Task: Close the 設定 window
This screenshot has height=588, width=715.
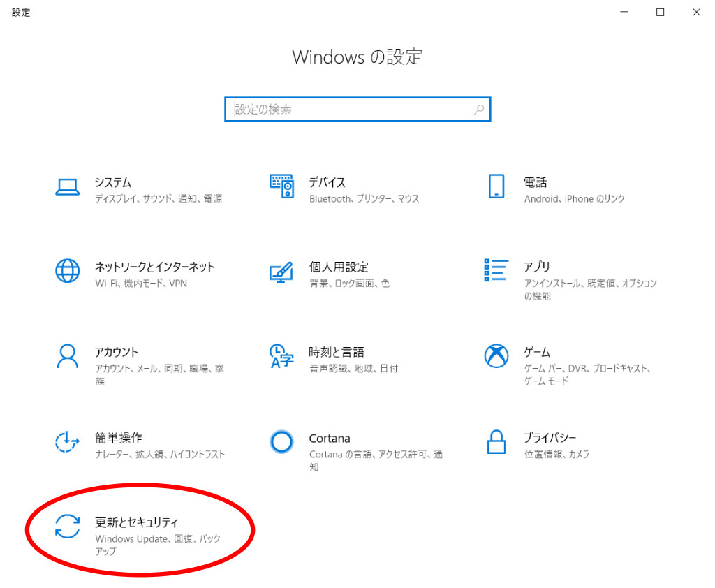Action: [696, 13]
